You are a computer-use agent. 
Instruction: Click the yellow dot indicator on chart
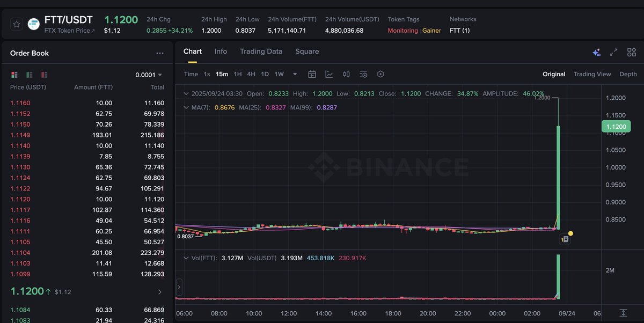(x=570, y=233)
